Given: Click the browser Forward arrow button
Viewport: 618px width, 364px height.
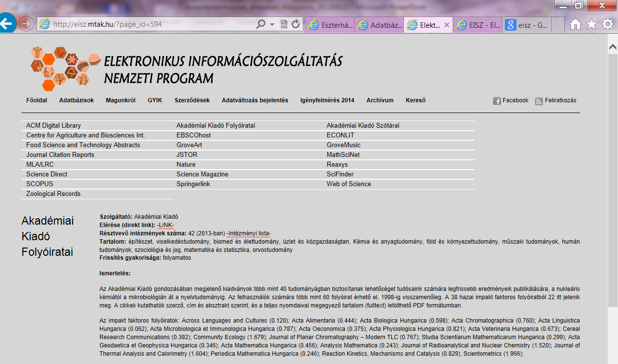Looking at the screenshot, I should point(26,23).
